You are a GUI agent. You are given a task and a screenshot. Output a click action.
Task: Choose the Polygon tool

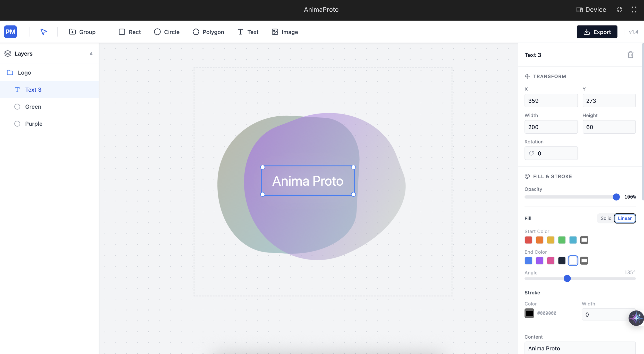point(208,32)
